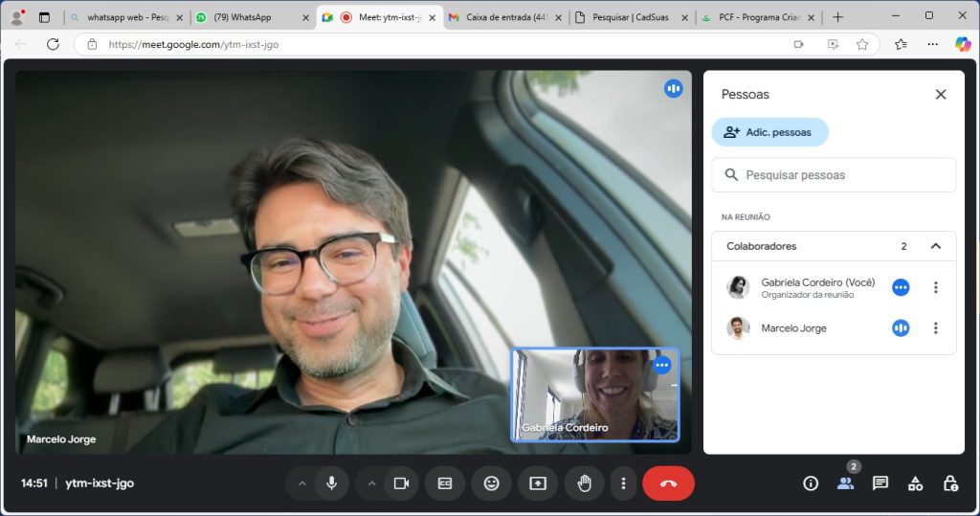Expand audio settings arrow beside microphone

pos(302,483)
